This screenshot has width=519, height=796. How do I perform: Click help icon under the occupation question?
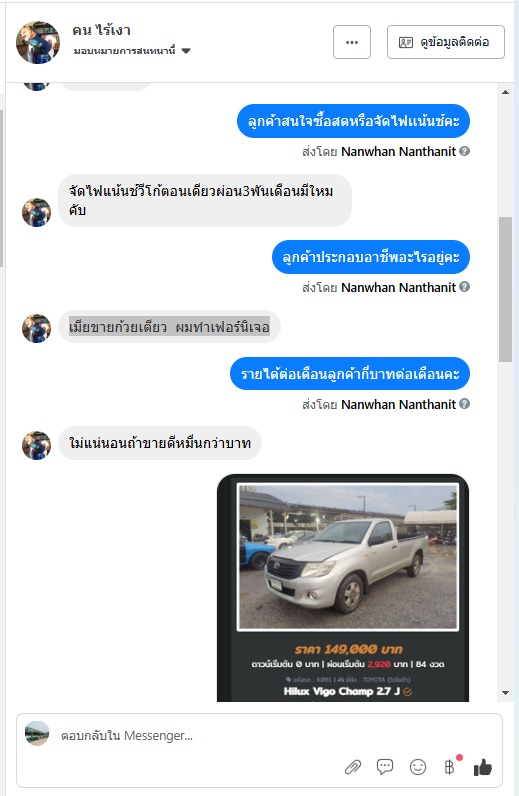tap(464, 287)
